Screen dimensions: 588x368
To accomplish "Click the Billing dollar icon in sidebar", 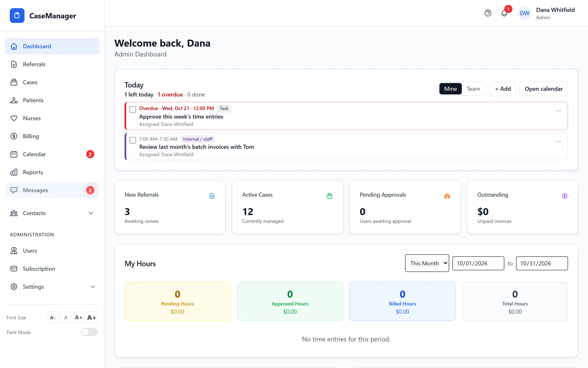I will pyautogui.click(x=14, y=136).
